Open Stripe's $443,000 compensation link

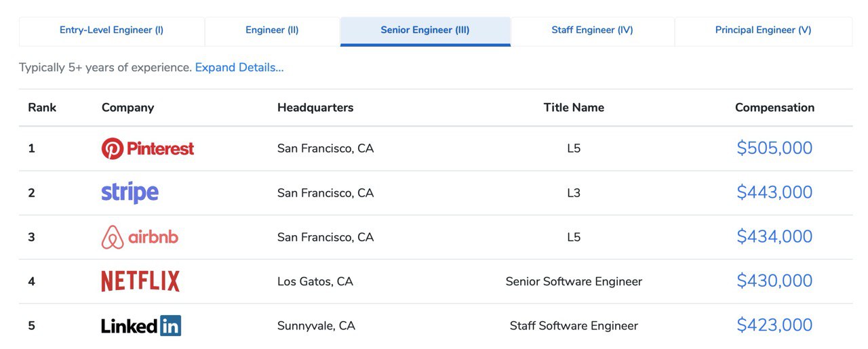coord(774,192)
